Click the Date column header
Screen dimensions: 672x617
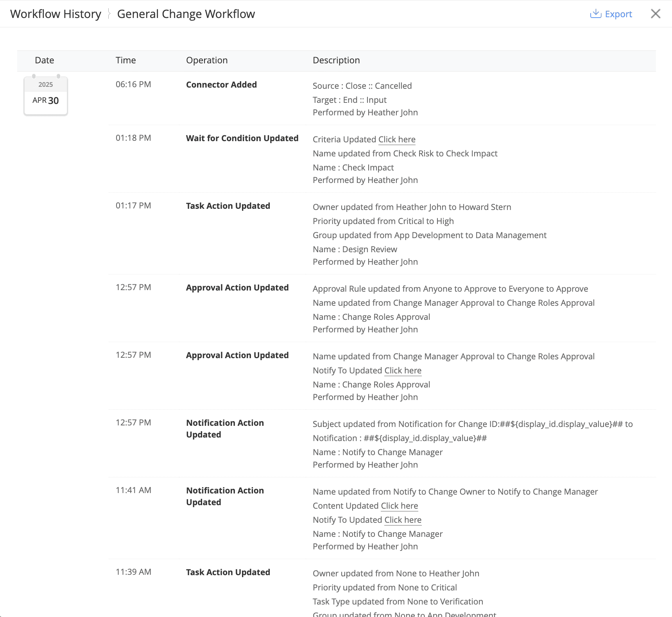tap(44, 60)
